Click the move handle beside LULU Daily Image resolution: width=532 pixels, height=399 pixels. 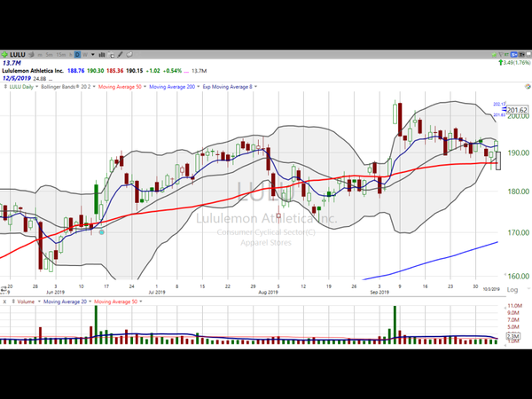(5, 87)
